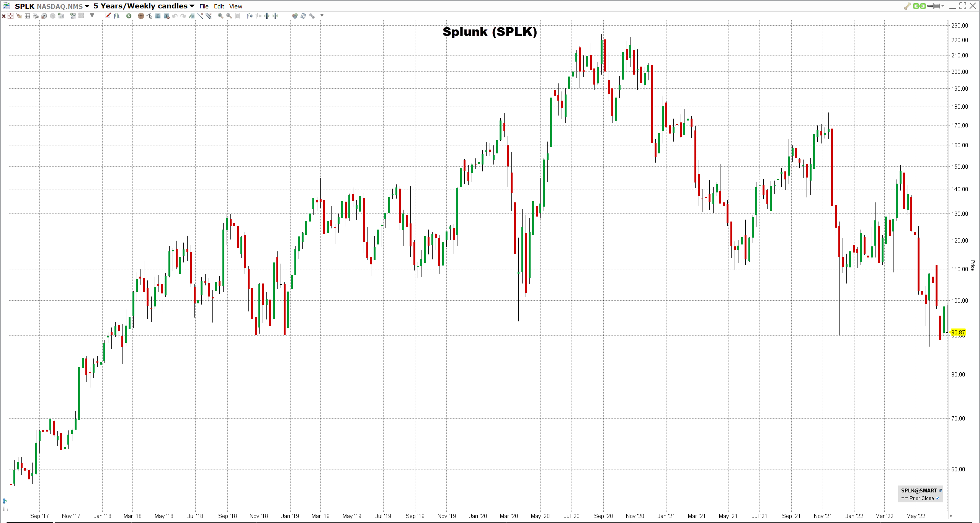Click the vertical bar chart type icon
The width and height of the screenshot is (980, 523).
coord(116,16)
